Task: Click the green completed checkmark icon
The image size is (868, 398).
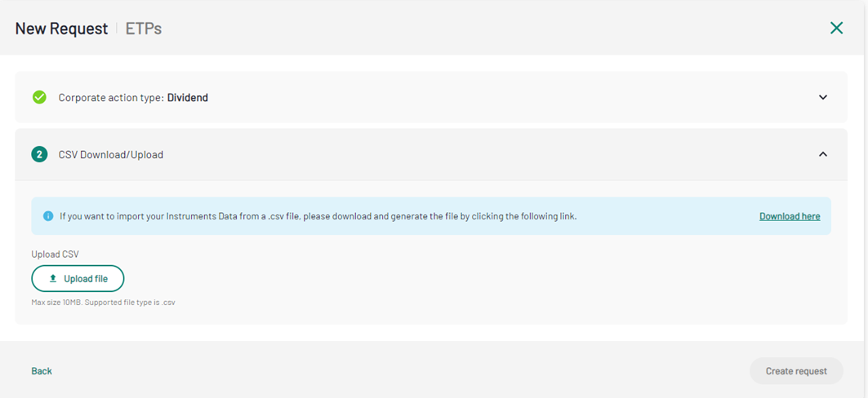Action: point(39,97)
